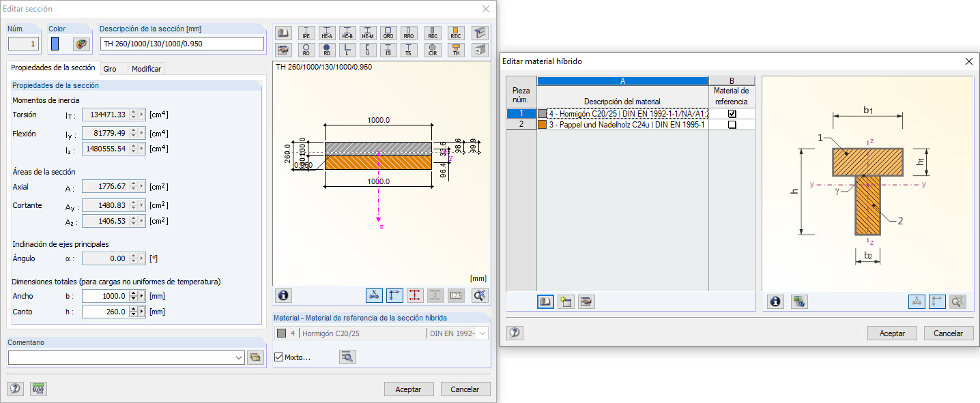Show section info in Editar sección
980x403 pixels.
point(284,295)
